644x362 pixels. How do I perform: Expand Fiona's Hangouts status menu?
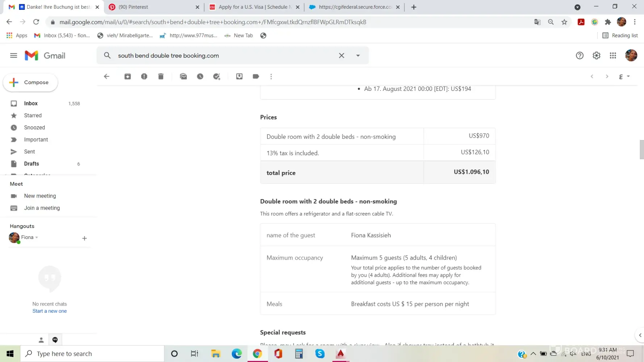(37, 237)
